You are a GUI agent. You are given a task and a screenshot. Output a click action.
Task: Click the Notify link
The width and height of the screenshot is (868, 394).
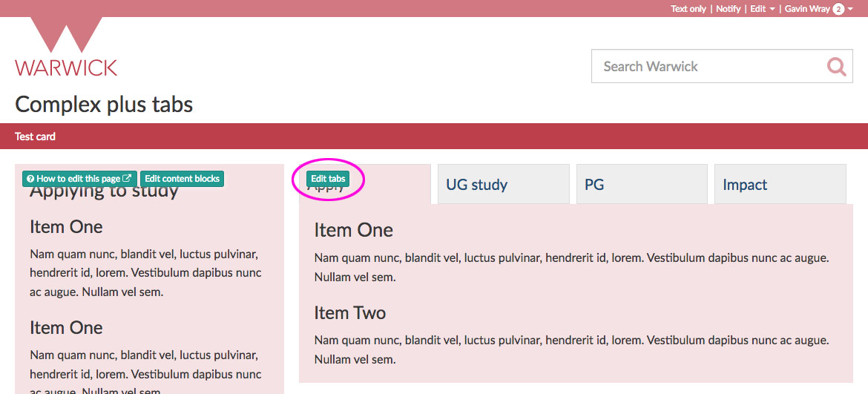click(728, 9)
